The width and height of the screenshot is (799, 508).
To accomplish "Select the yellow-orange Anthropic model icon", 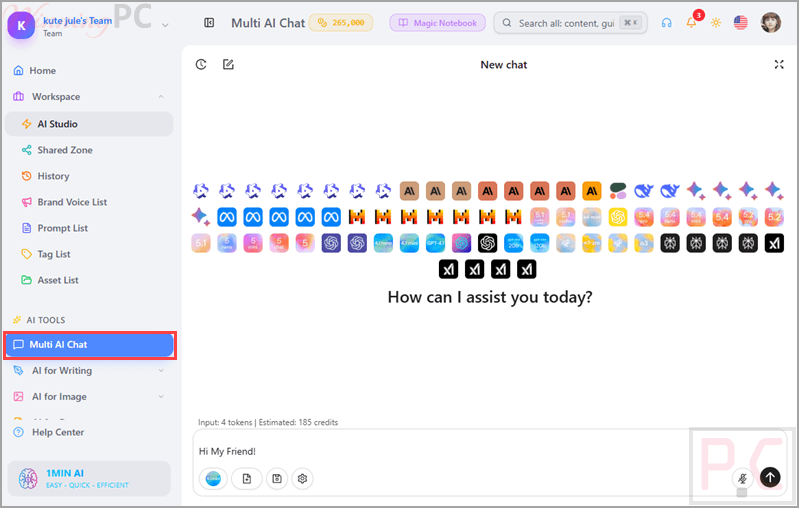I will point(592,191).
